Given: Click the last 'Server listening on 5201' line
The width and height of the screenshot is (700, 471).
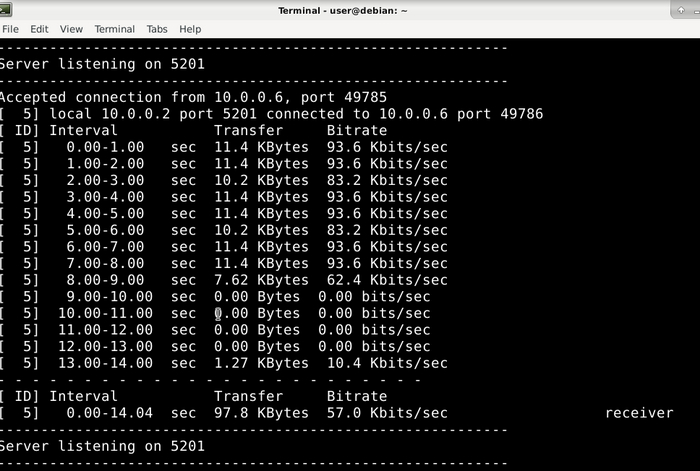Looking at the screenshot, I should point(102,446).
